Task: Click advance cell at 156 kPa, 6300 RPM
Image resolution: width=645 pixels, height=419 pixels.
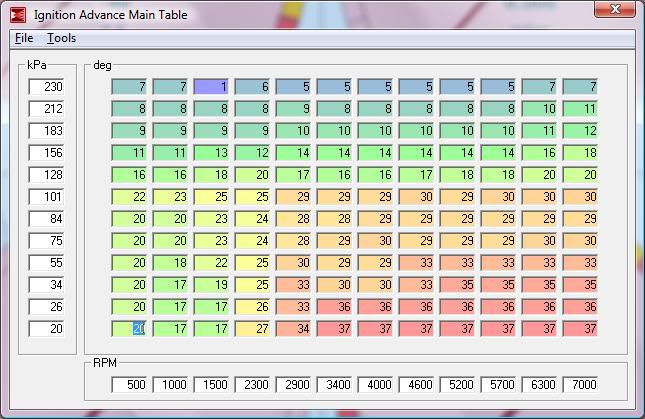Action: [x=539, y=153]
